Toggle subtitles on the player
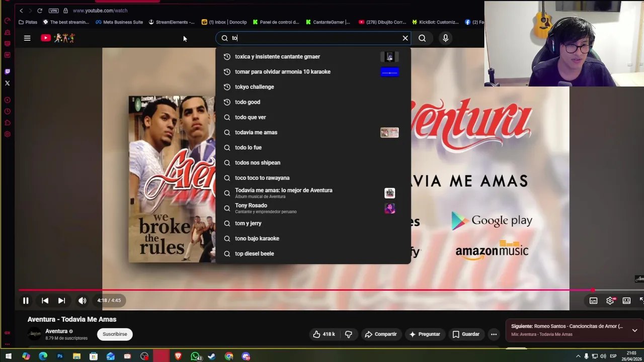Viewport: 644px width, 362px height. [593, 301]
